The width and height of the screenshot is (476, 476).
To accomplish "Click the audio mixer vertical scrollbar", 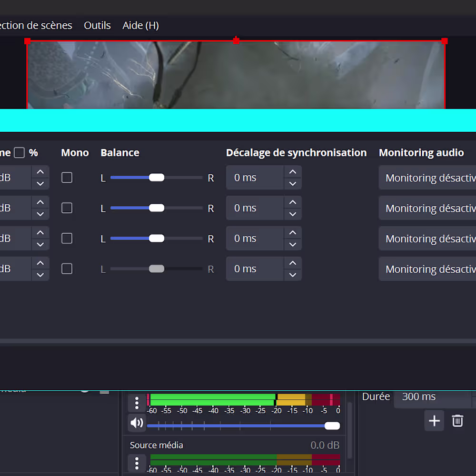I will (x=349, y=430).
